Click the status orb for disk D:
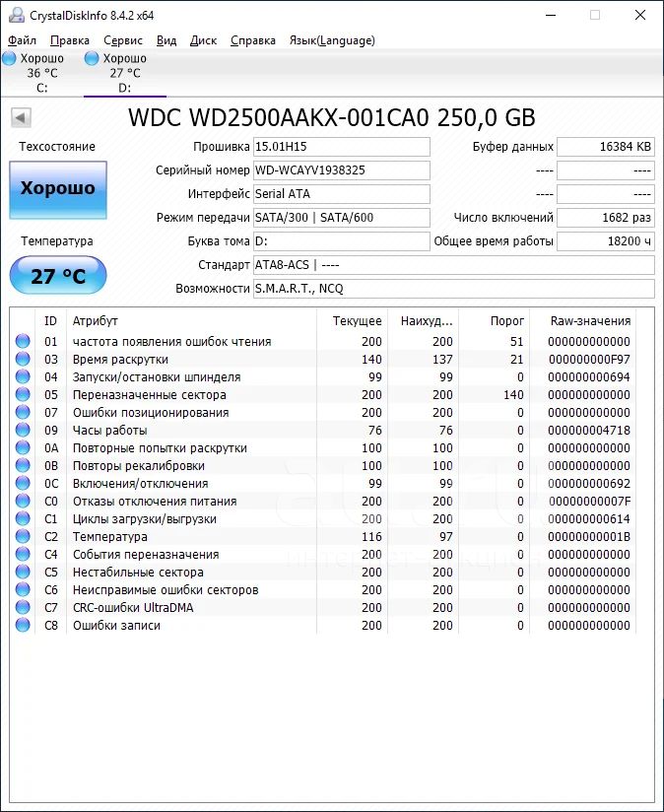This screenshot has width=664, height=812. click(x=92, y=58)
